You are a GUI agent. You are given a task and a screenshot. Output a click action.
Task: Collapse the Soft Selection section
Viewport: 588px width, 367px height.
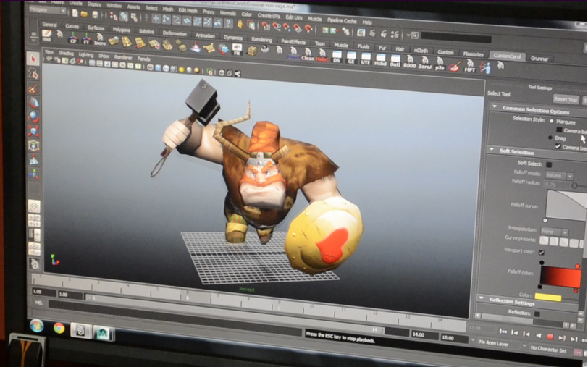492,150
